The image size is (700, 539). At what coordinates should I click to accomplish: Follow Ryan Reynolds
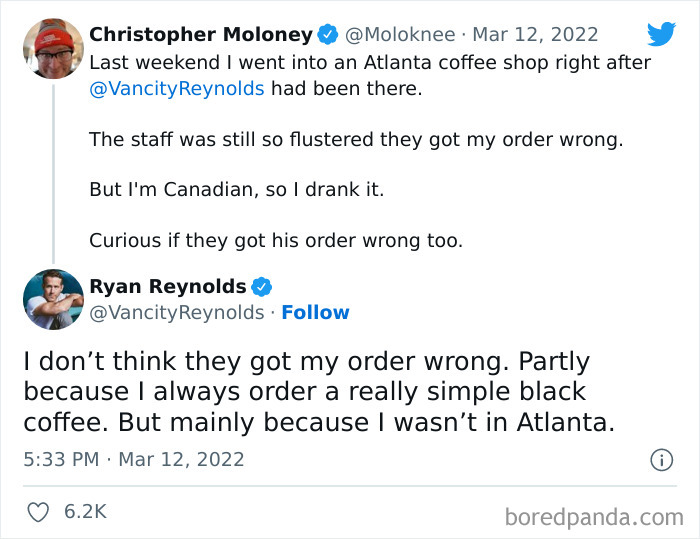[x=315, y=313]
